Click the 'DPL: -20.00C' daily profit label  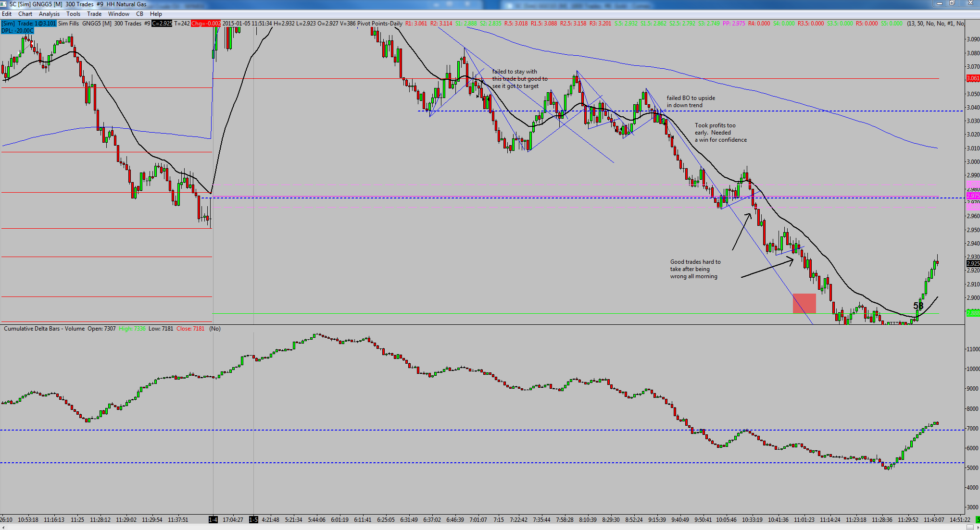(x=17, y=31)
